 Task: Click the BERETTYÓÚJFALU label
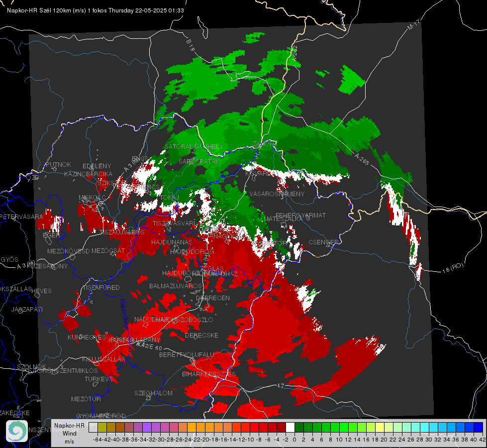pyautogui.click(x=187, y=354)
